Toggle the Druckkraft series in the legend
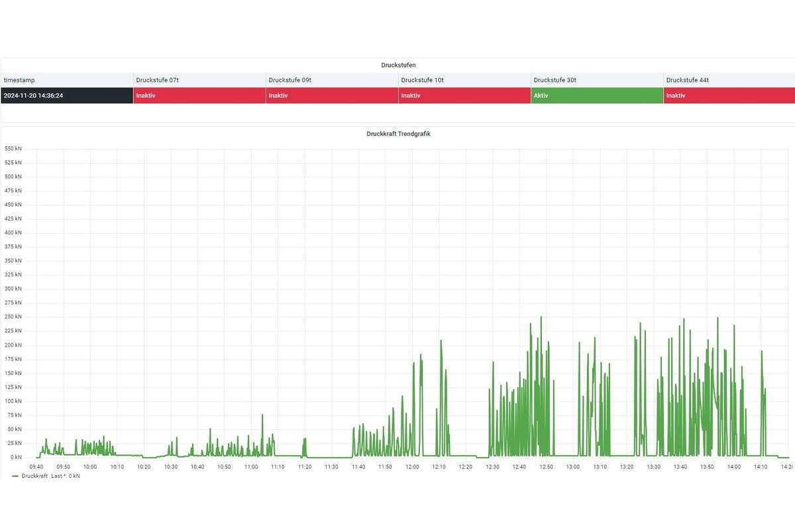The height and width of the screenshot is (532, 795). 34,476
